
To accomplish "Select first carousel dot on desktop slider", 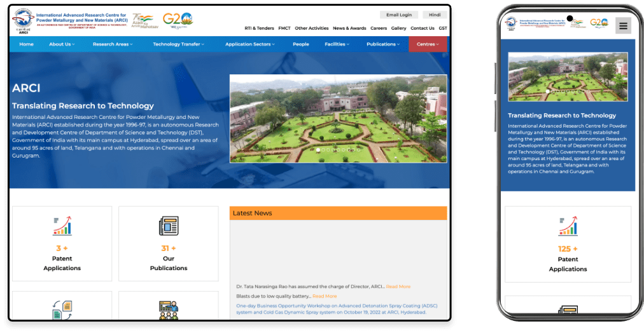I will [x=318, y=150].
